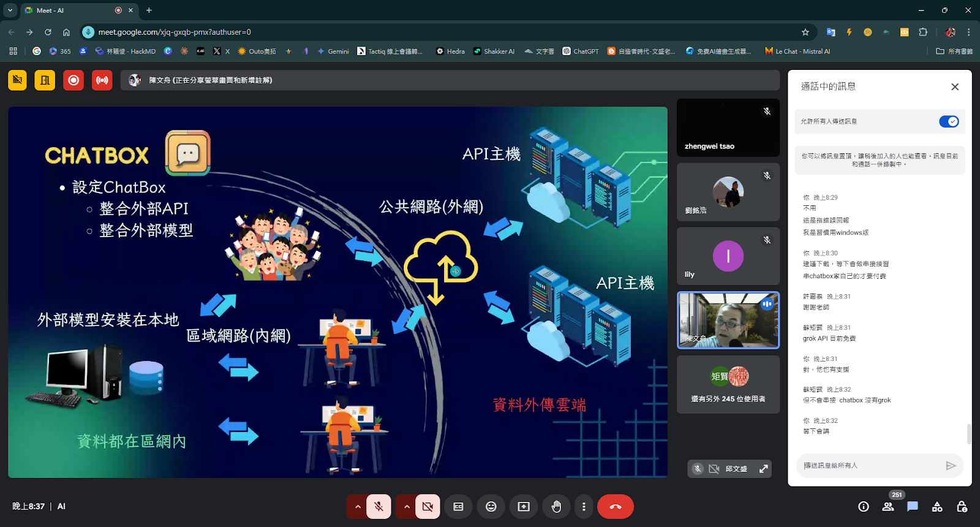Screen dimensions: 980x527
Task: Click the address bar URL
Action: (x=175, y=32)
